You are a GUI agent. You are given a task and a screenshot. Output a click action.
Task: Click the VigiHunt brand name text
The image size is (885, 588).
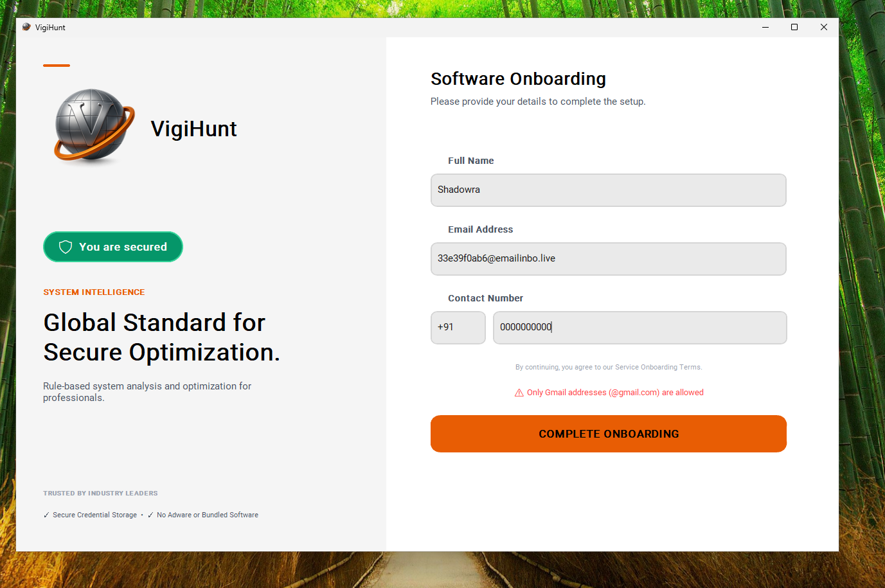(x=193, y=129)
